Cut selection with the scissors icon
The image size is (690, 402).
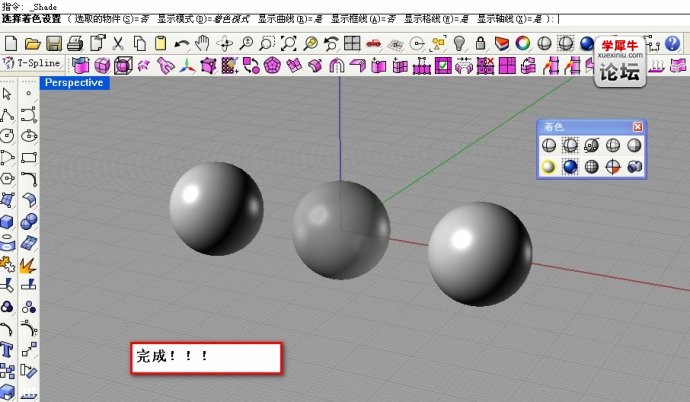pyautogui.click(x=117, y=44)
